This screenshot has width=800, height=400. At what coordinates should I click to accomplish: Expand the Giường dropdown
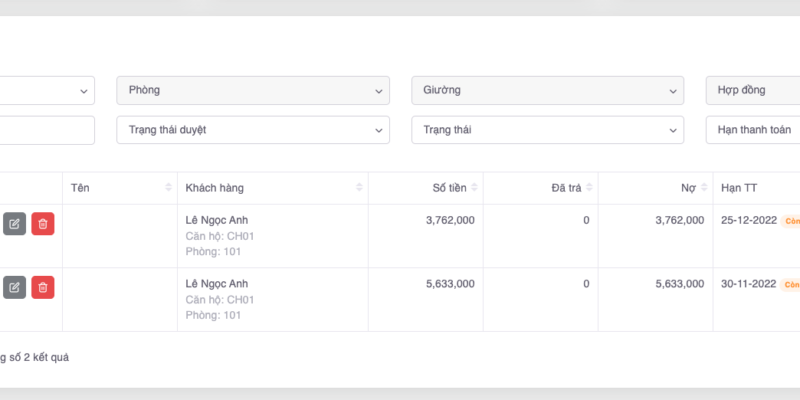547,90
